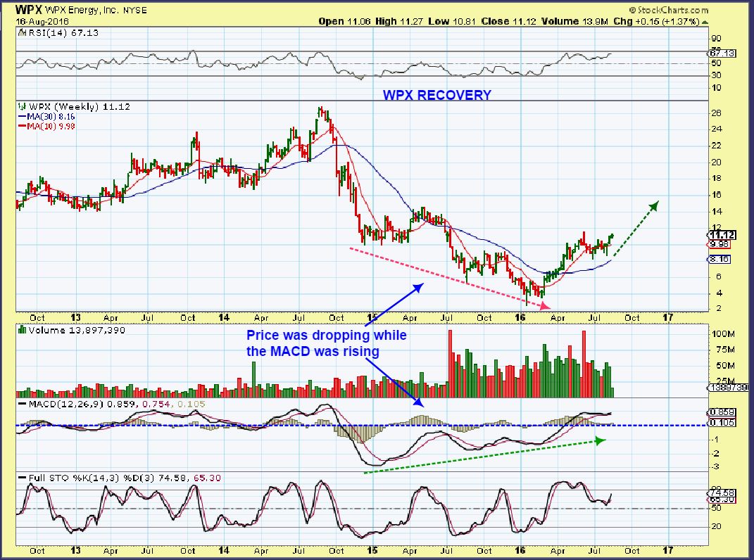Click the WPX Energy, Inc. company name
The width and height of the screenshot is (754, 560).
click(82, 10)
